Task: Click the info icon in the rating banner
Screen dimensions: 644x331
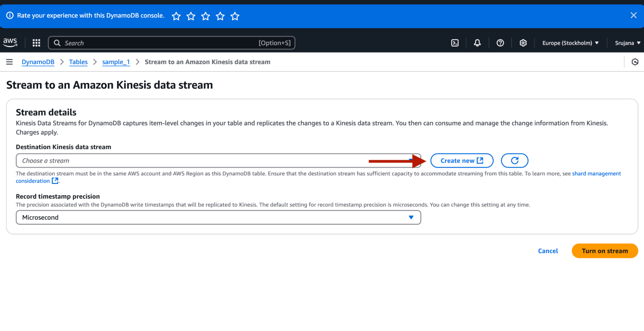Action: click(10, 15)
